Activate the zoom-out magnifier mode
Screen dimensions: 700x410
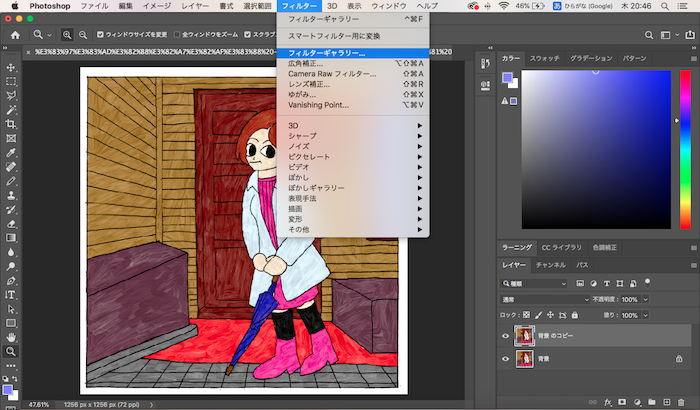point(83,35)
